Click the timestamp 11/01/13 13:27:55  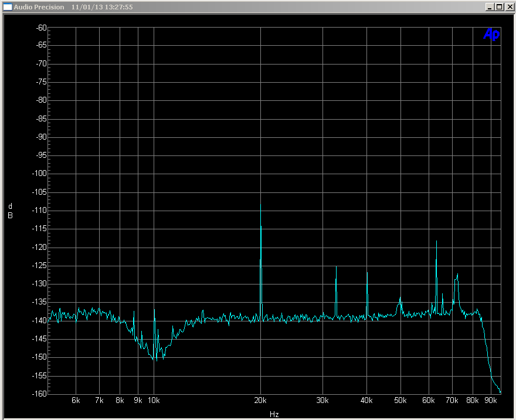[x=102, y=7]
